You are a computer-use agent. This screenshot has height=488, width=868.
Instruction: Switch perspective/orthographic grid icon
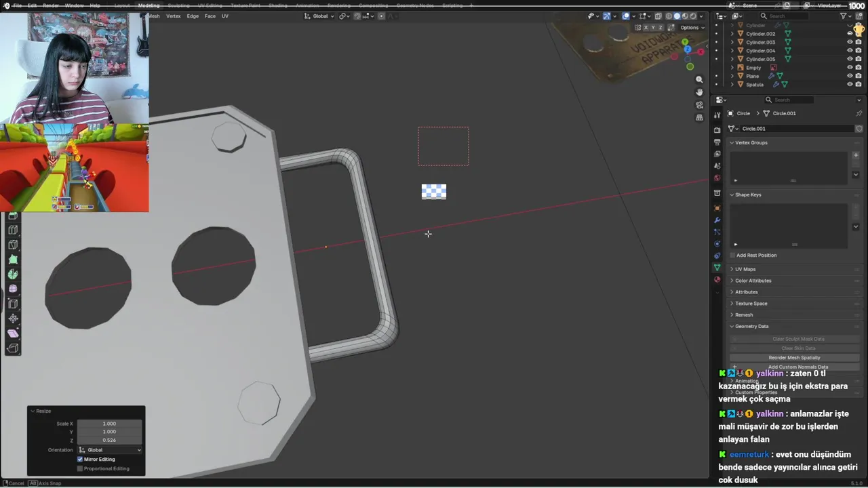click(699, 117)
